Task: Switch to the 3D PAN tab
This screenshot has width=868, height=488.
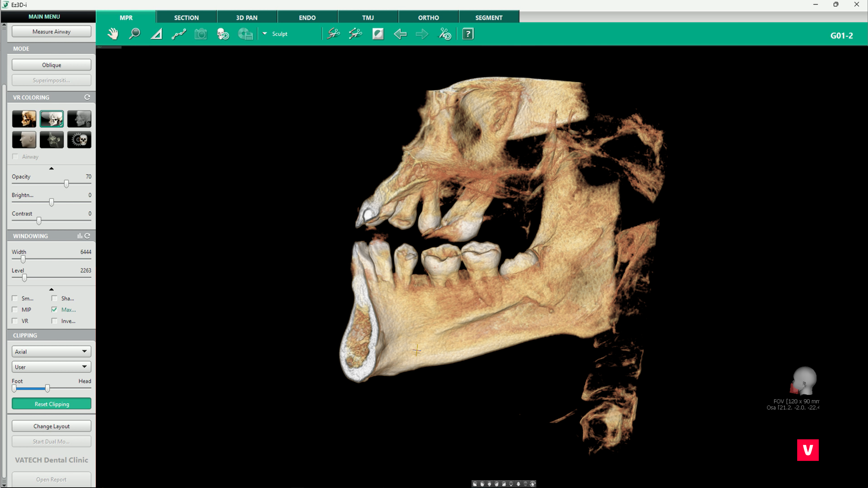Action: (x=247, y=18)
